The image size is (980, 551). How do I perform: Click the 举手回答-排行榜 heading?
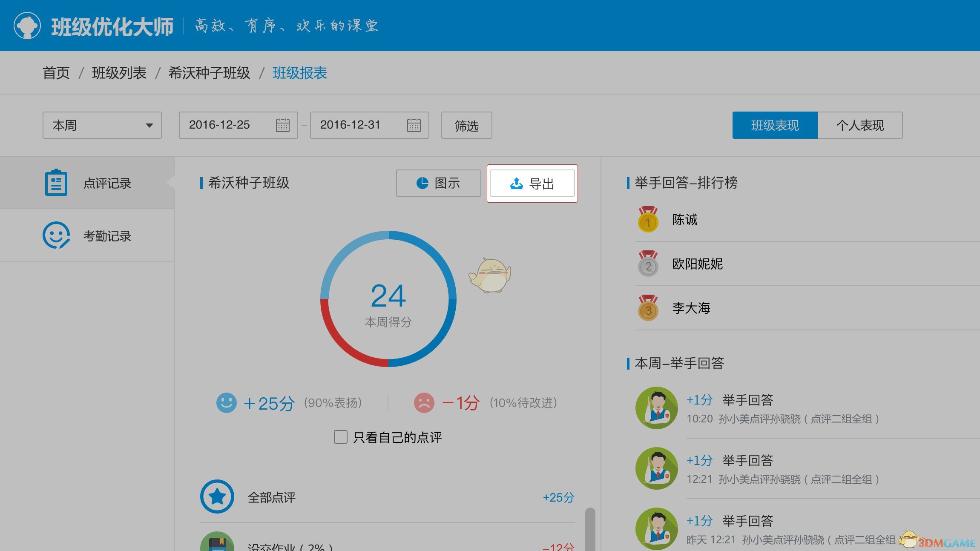[686, 183]
